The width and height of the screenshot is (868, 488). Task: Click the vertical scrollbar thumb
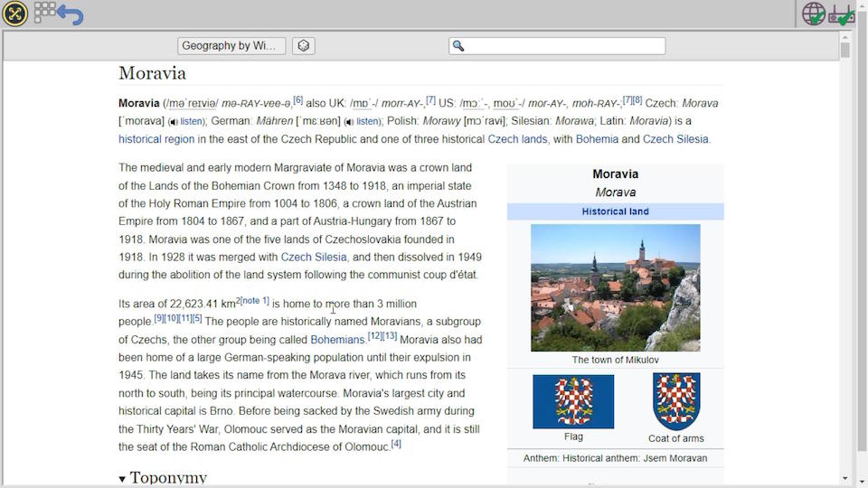(844, 51)
